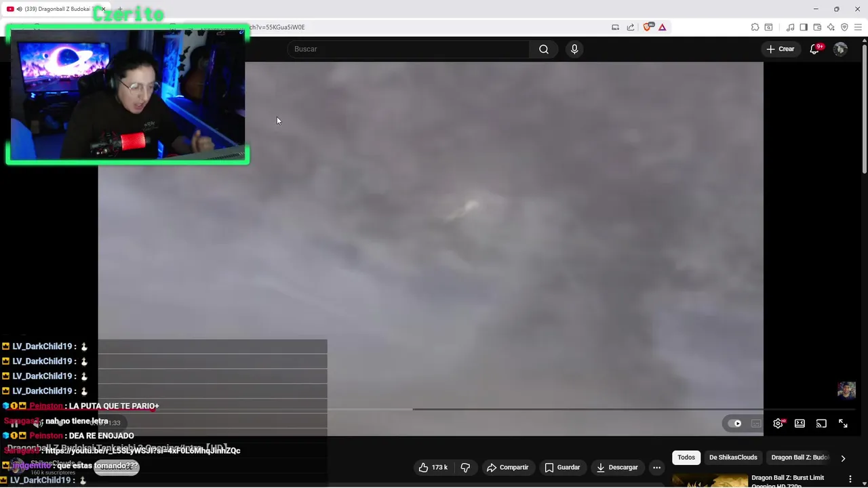
Task: Open Brave VPN shield icon
Action: (x=844, y=27)
